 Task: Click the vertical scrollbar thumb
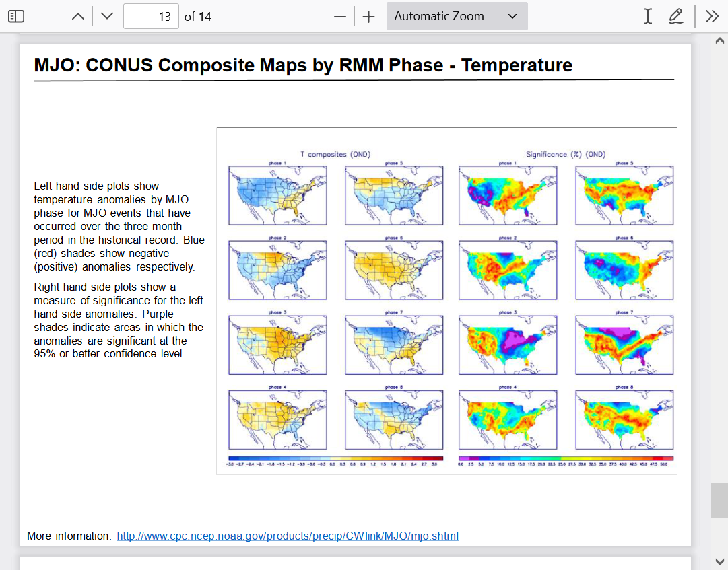click(x=719, y=500)
